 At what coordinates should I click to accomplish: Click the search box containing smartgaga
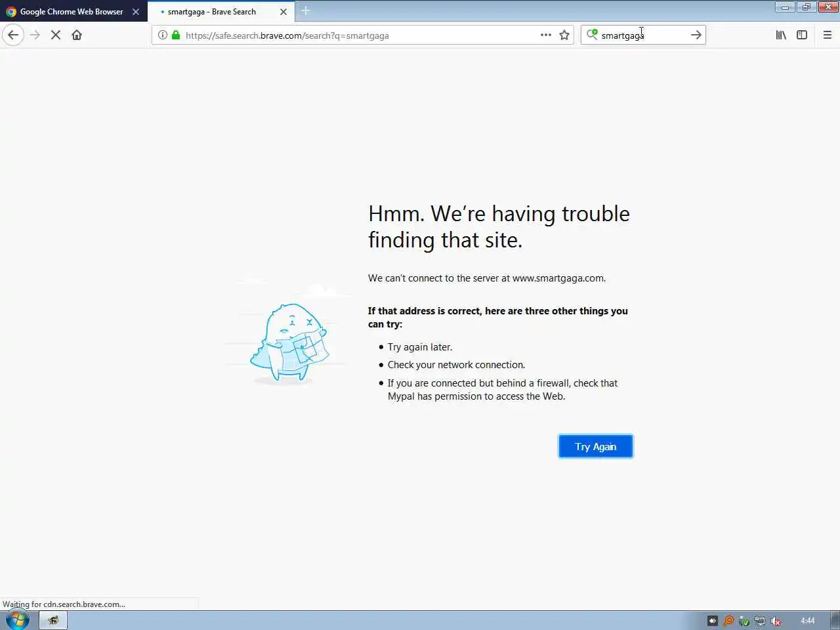pyautogui.click(x=643, y=35)
